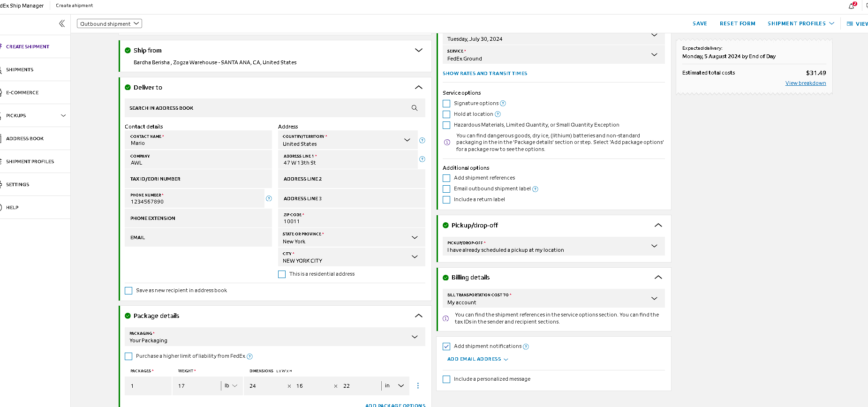Screen dimensions: 868x407
Task: Open Shipments in sidebar
Action: (x=20, y=69)
